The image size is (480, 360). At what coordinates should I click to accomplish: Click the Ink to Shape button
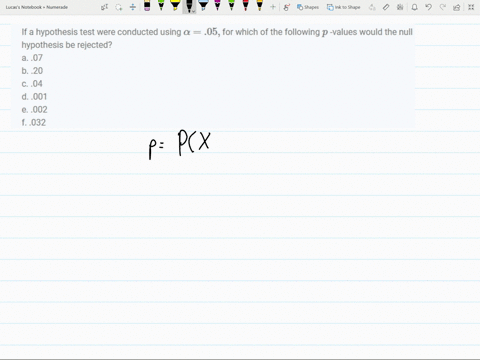[343, 7]
